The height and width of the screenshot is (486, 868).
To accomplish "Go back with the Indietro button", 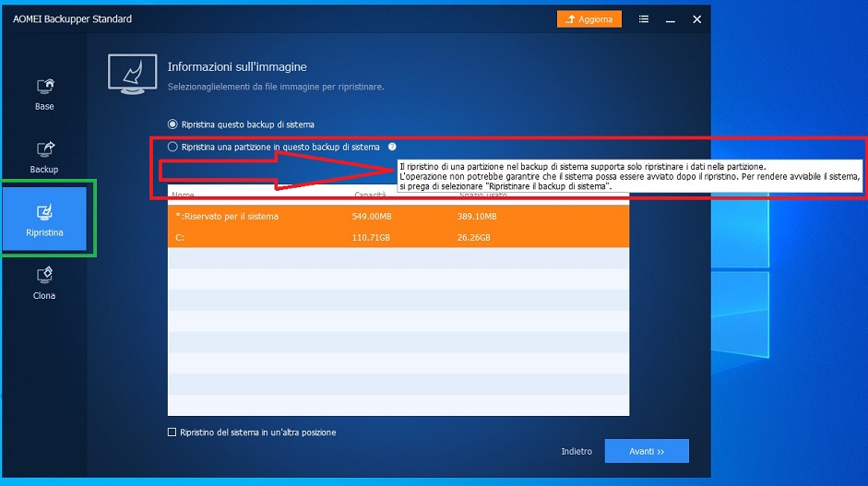I will (x=577, y=451).
